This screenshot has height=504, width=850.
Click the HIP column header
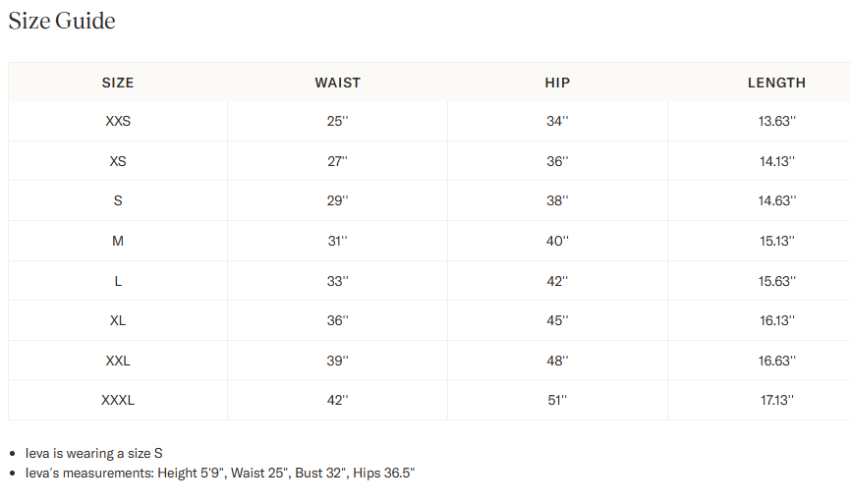tap(557, 83)
